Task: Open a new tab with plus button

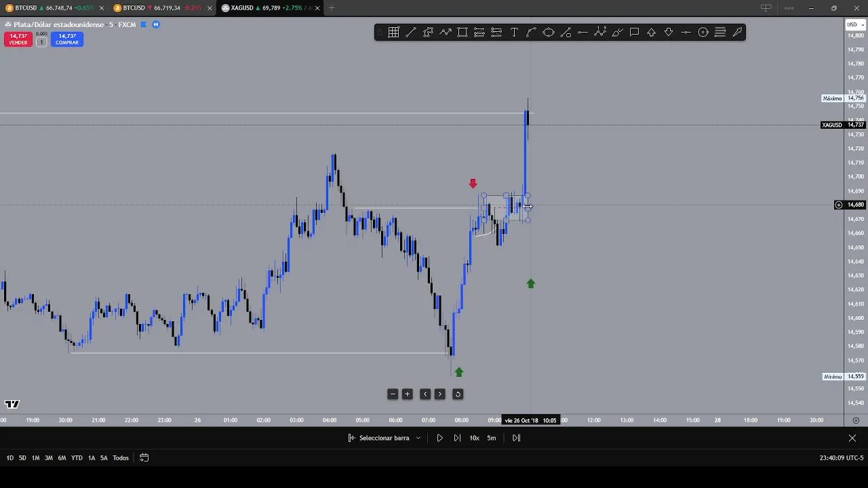Action: coord(332,8)
